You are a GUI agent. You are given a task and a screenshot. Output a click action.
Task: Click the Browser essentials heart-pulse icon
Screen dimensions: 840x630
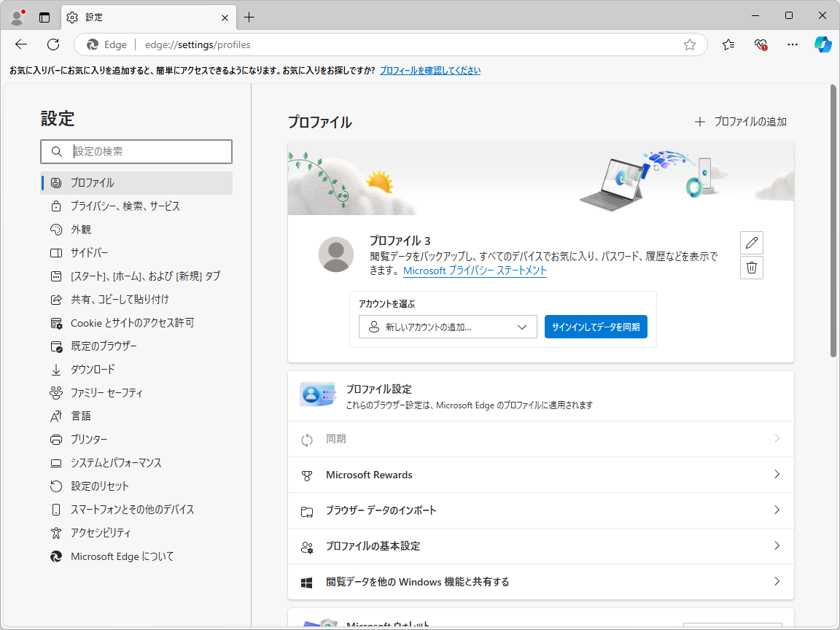click(x=760, y=44)
